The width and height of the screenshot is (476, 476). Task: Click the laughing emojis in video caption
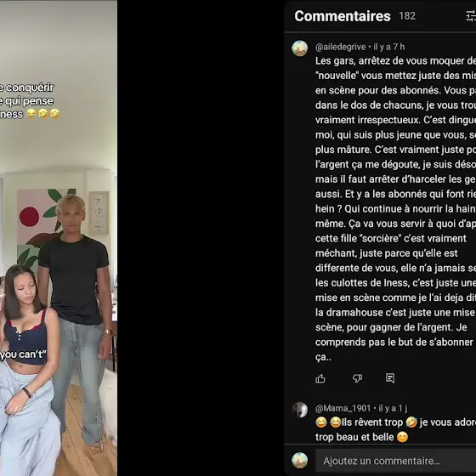click(x=42, y=114)
